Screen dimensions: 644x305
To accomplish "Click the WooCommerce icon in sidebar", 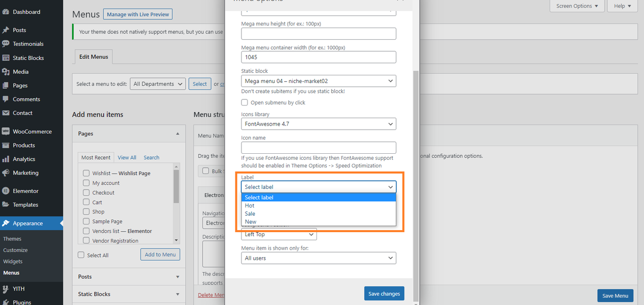I will [6, 132].
